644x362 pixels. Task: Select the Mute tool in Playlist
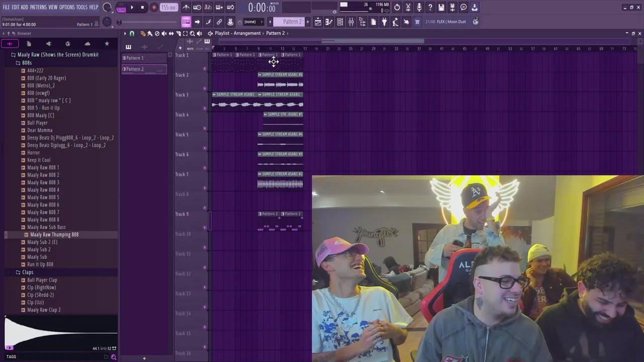164,33
